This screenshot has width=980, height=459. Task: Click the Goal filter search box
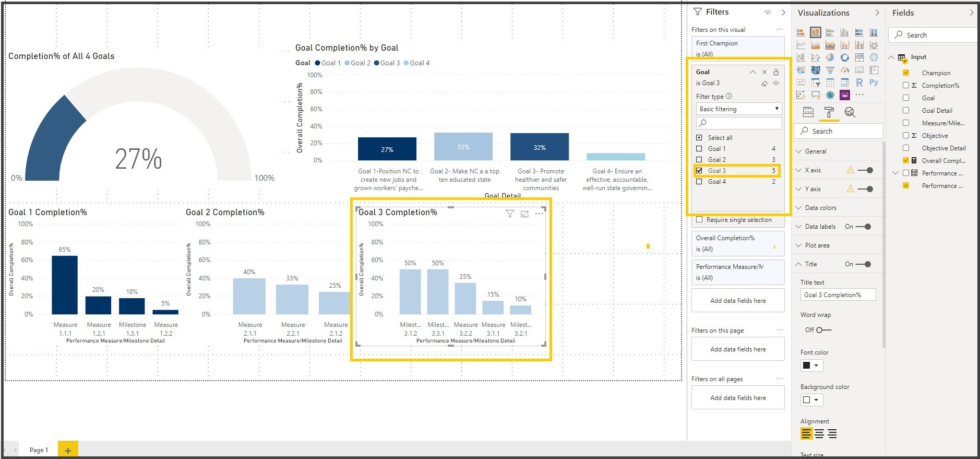pos(739,123)
